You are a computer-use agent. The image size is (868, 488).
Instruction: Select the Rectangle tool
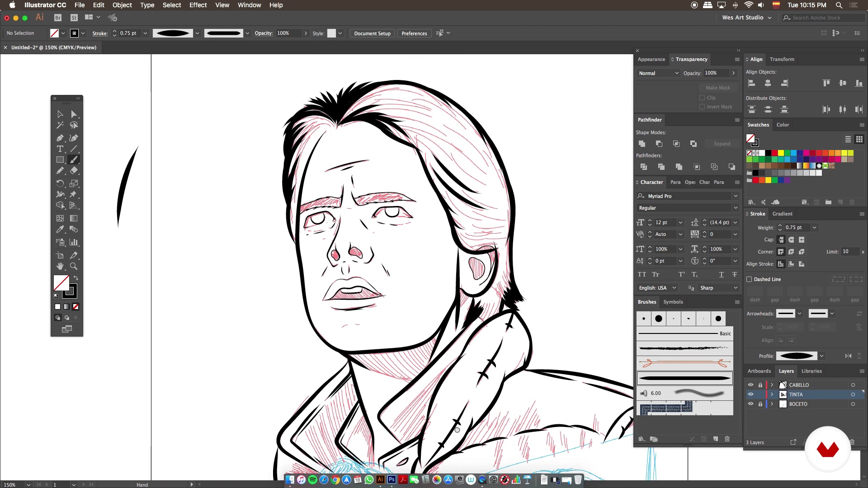[60, 160]
